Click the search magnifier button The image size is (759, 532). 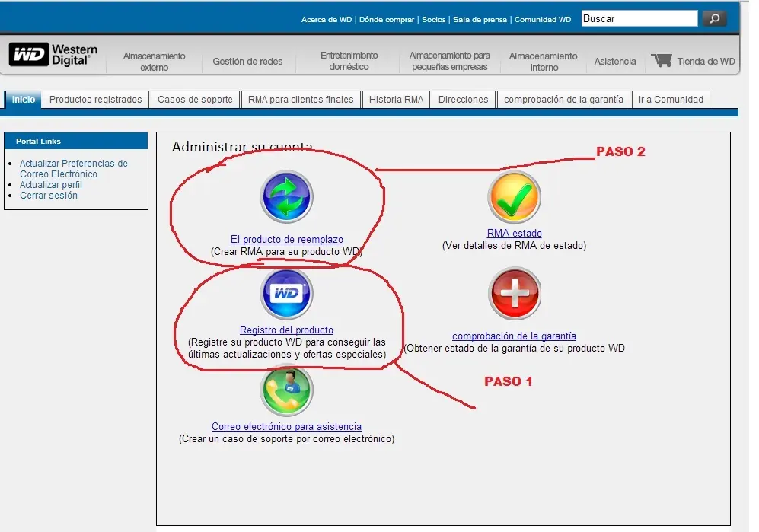[714, 18]
